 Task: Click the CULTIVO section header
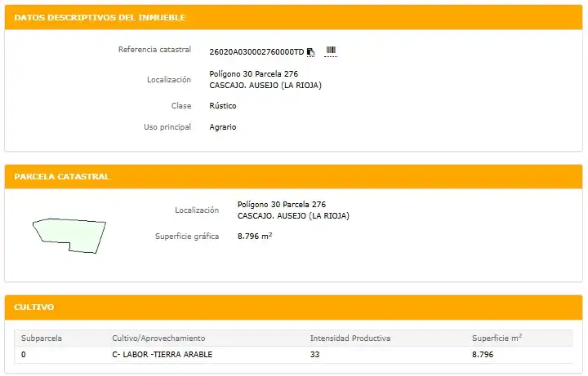coord(34,307)
